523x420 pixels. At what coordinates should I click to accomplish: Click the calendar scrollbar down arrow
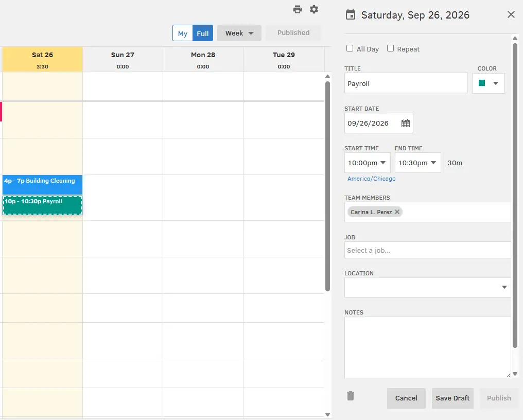coord(327,414)
